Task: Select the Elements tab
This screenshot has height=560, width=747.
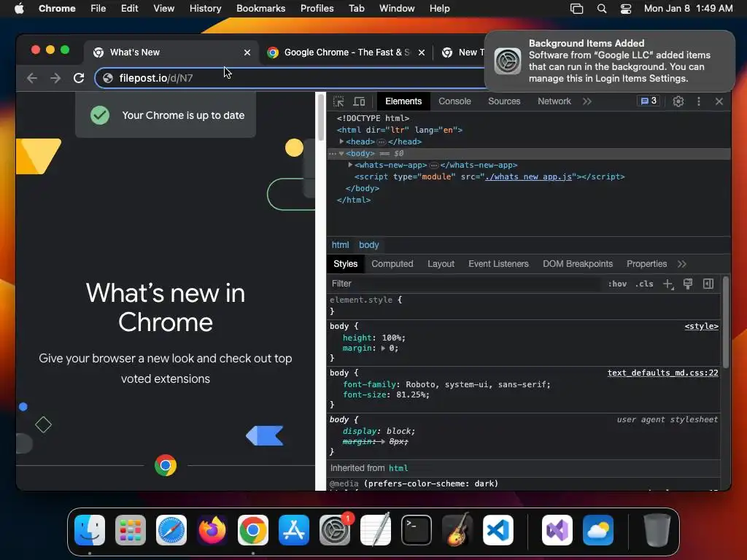Action: [x=403, y=101]
